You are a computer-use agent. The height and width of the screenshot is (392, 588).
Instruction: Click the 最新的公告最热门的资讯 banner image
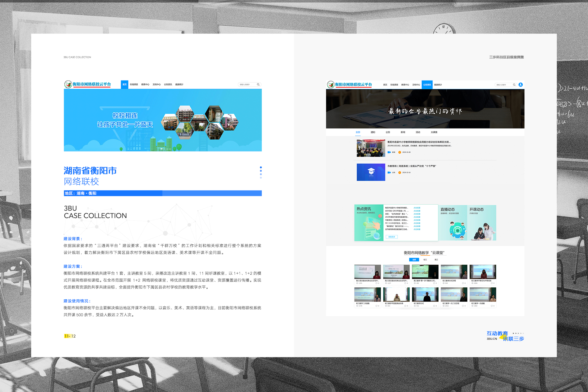pyautogui.click(x=425, y=109)
